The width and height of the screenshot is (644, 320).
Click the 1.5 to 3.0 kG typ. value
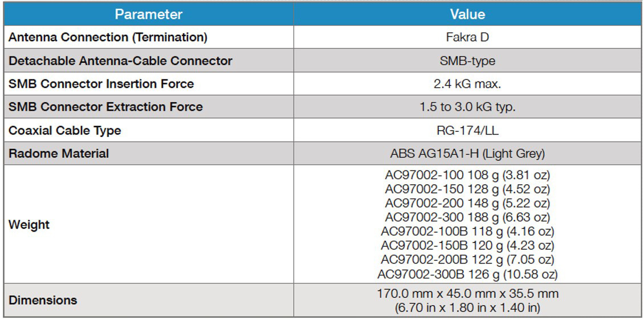click(x=467, y=107)
